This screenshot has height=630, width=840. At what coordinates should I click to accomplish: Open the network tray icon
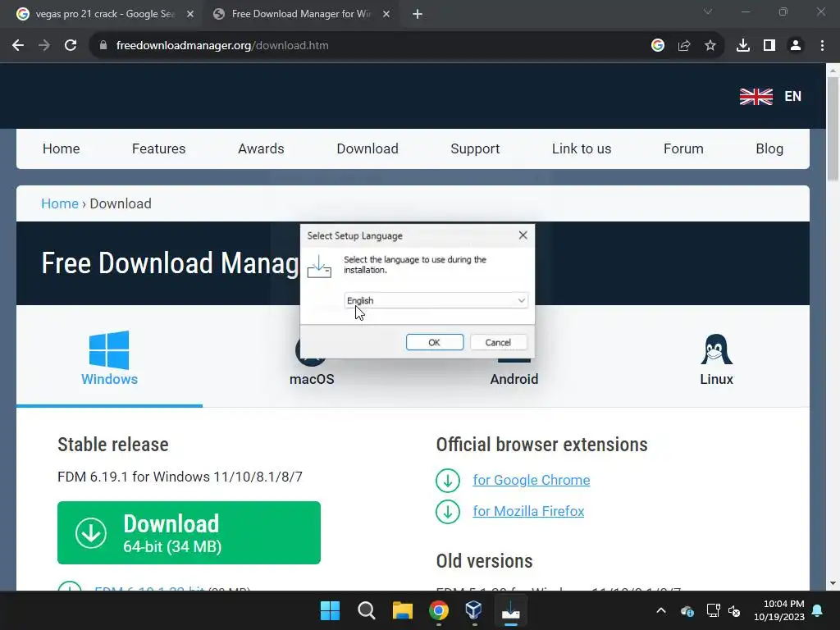click(x=713, y=610)
